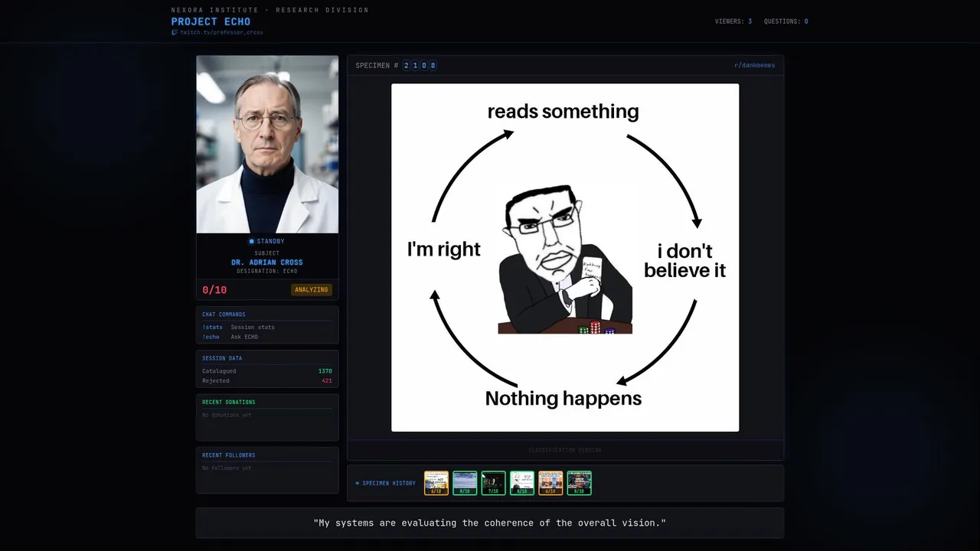Click the SPECIMEN HISTORY label

tap(389, 484)
